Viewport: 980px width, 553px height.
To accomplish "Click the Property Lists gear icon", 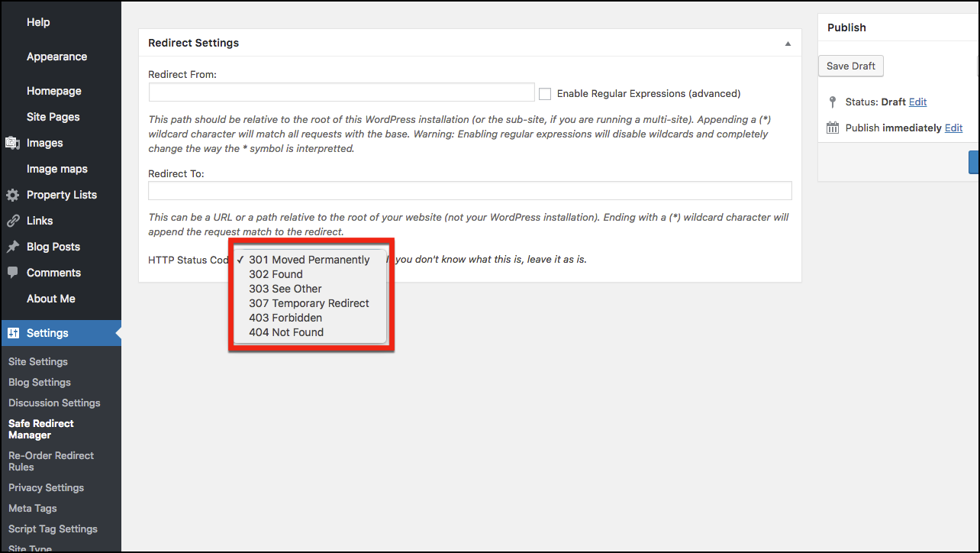I will [12, 195].
